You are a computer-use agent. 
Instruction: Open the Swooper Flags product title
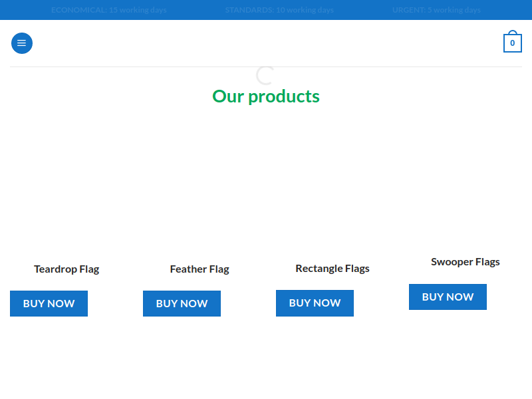click(x=465, y=262)
